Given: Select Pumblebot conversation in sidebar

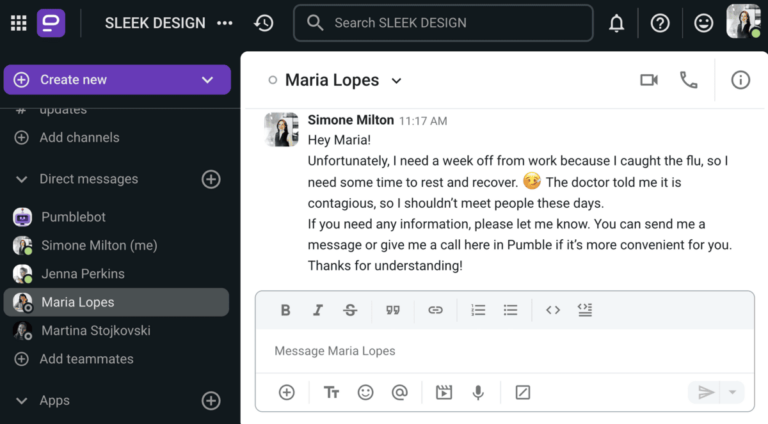Looking at the screenshot, I should pyautogui.click(x=73, y=217).
